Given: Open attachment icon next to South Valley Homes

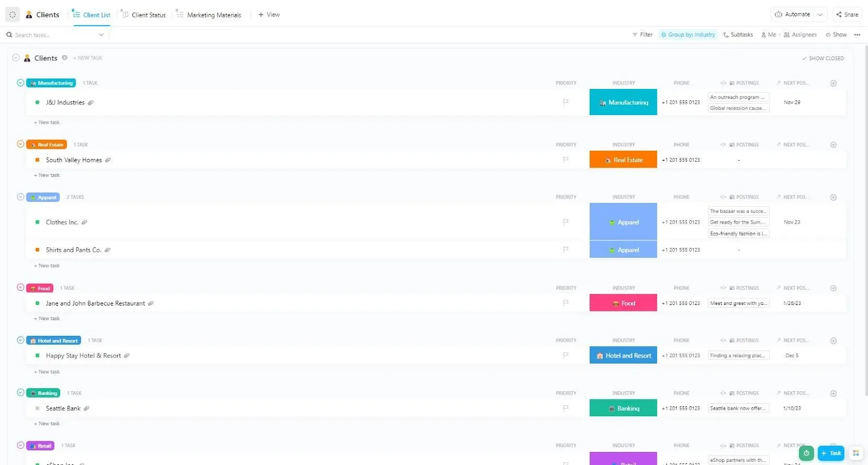Looking at the screenshot, I should pyautogui.click(x=108, y=160).
